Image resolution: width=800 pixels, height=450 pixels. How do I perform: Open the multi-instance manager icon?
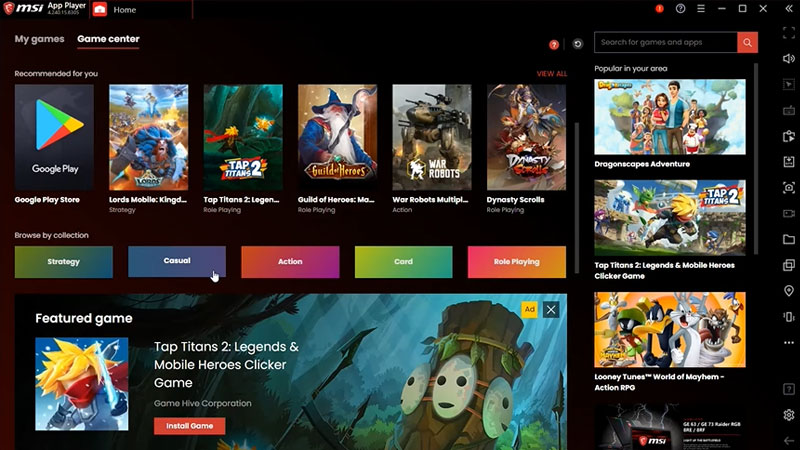point(788,265)
